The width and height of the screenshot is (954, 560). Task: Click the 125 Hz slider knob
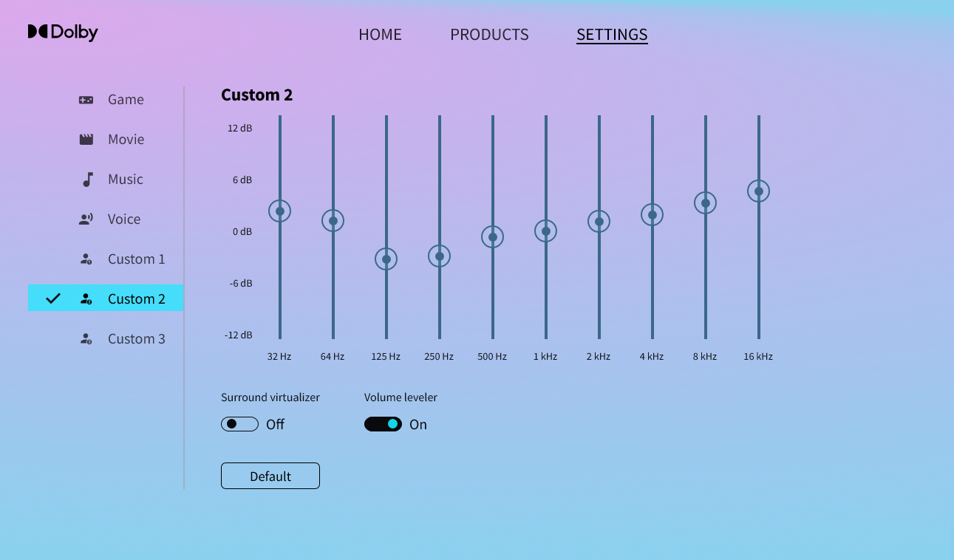386,259
